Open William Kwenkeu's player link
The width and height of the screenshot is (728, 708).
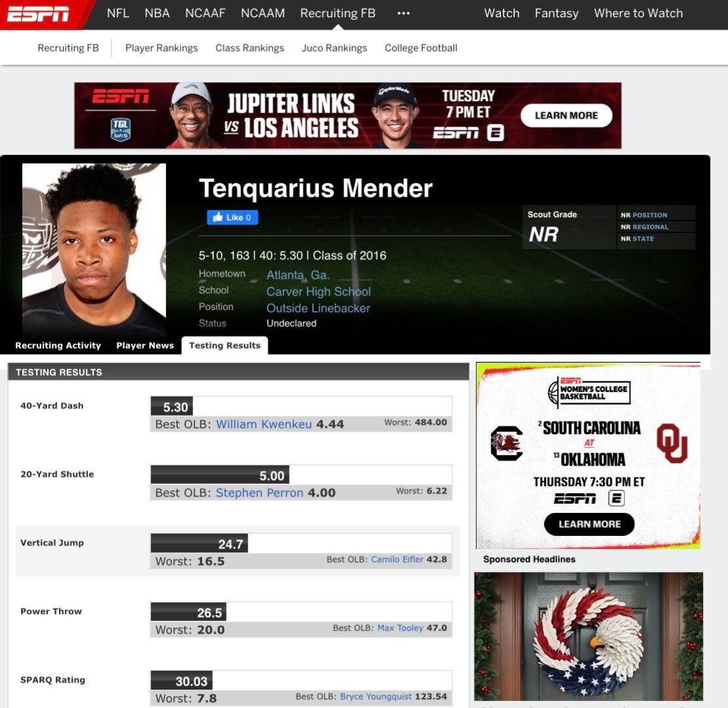coord(264,424)
